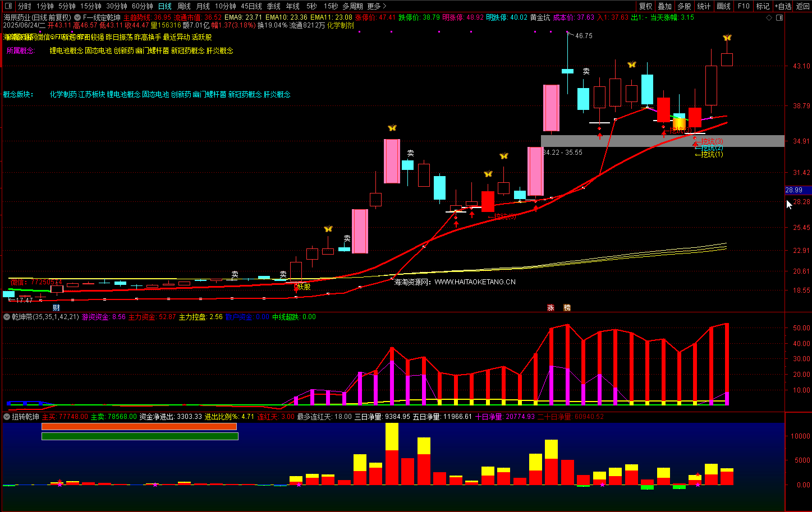The height and width of the screenshot is (512, 812).
Task: Open the F10 company info
Action: coord(744,6)
